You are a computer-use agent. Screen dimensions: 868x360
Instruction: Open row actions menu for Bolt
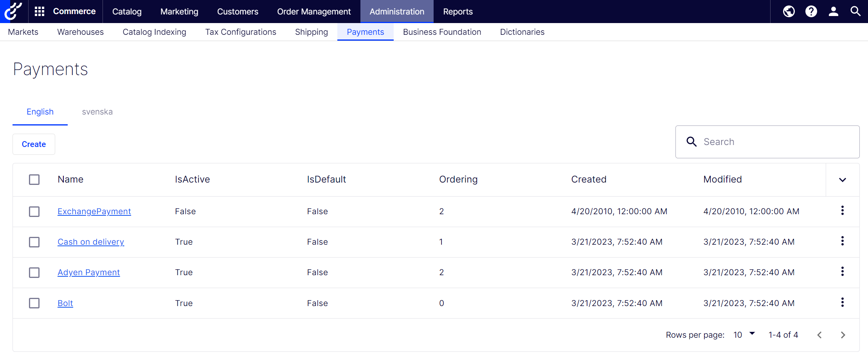[x=842, y=302]
